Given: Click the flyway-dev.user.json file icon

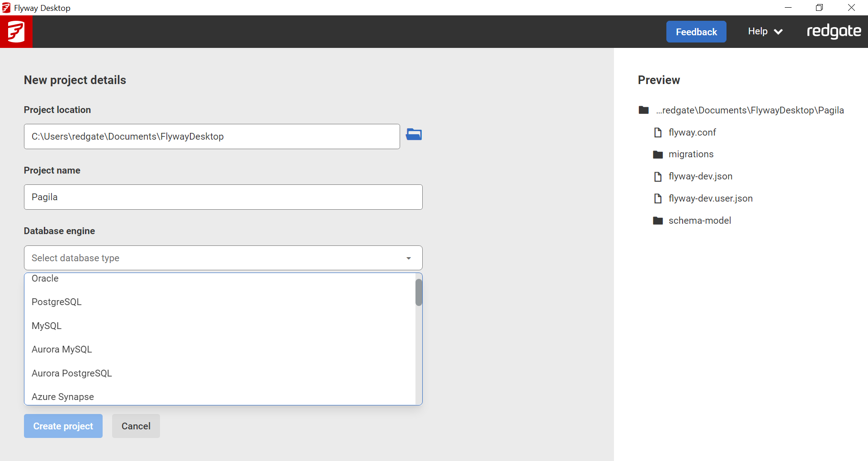Looking at the screenshot, I should click(x=658, y=199).
